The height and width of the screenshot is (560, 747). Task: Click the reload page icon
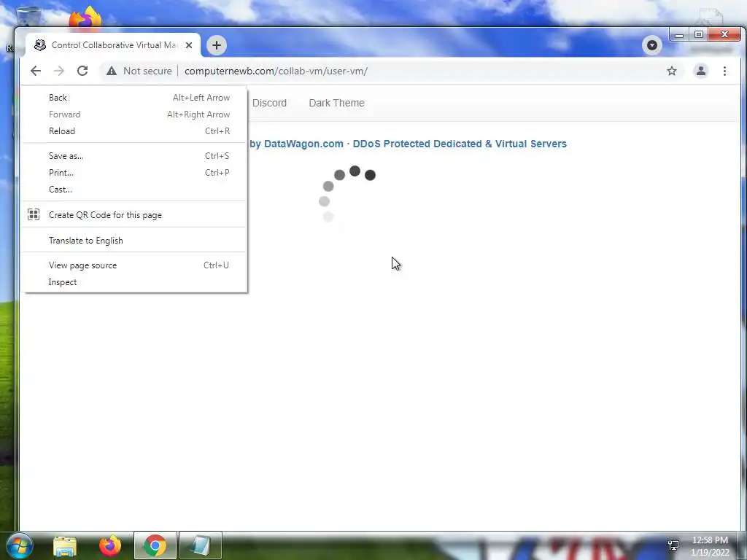point(82,71)
